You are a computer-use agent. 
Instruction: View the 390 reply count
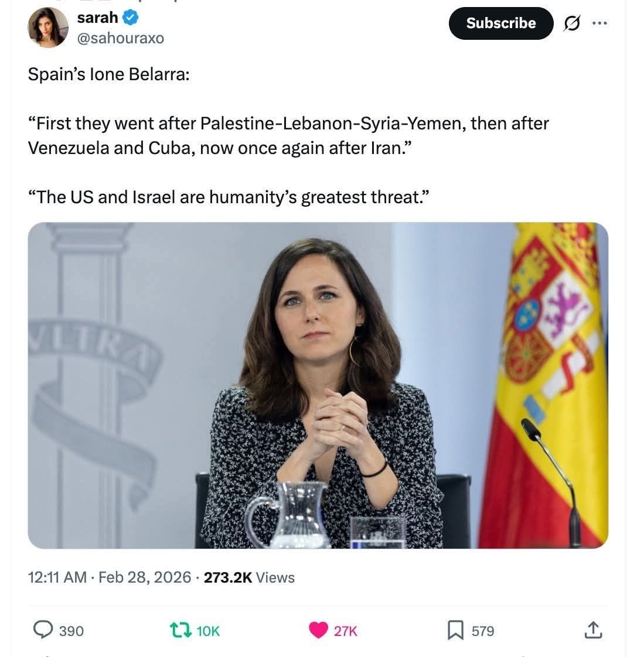(71, 631)
